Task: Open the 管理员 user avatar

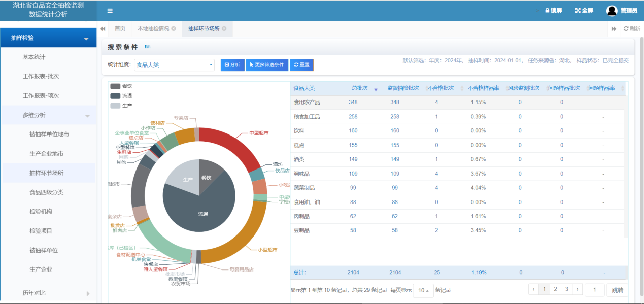Action: coord(612,11)
